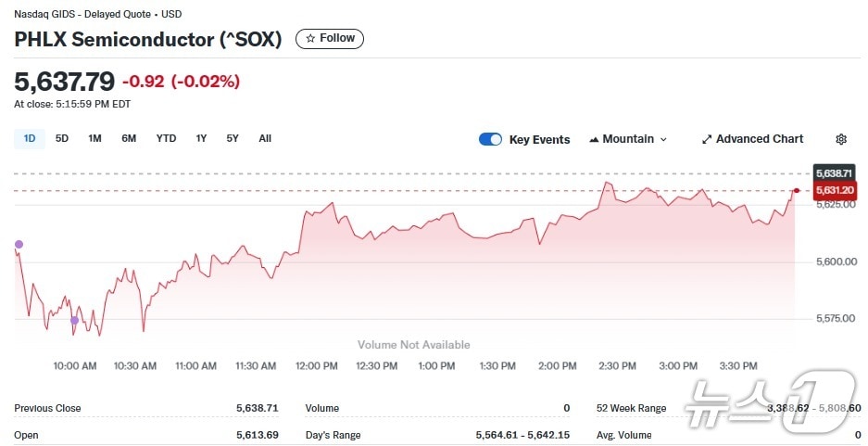
Task: Follow the PHLX Semiconductor index
Action: point(330,39)
